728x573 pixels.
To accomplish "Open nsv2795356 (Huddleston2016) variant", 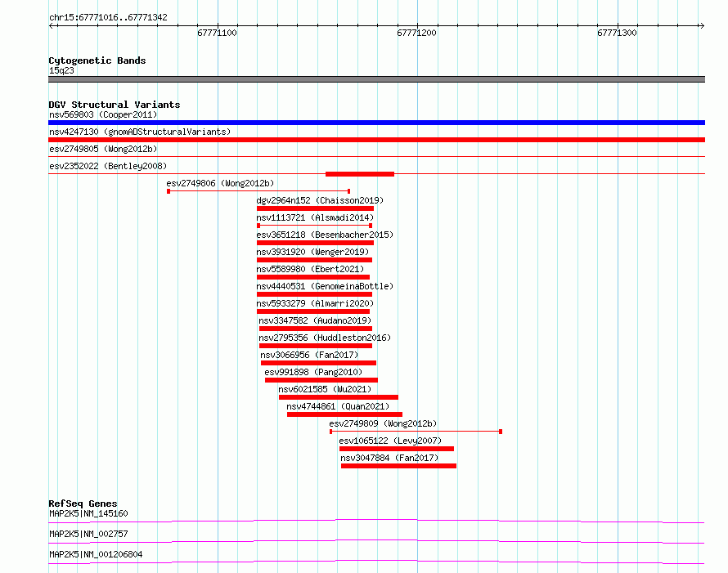I will 325,338.
